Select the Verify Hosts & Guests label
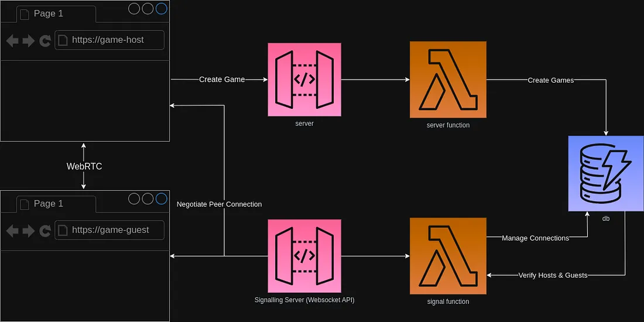Image resolution: width=644 pixels, height=322 pixels. (553, 275)
